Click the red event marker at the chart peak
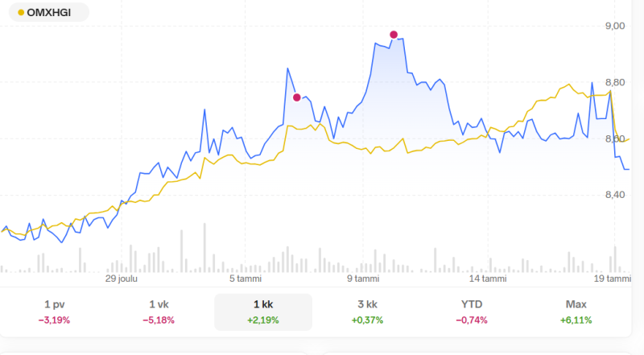 (394, 35)
